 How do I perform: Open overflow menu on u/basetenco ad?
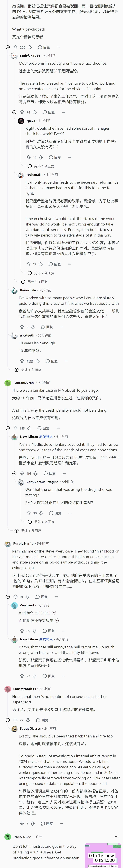(117, 837)
